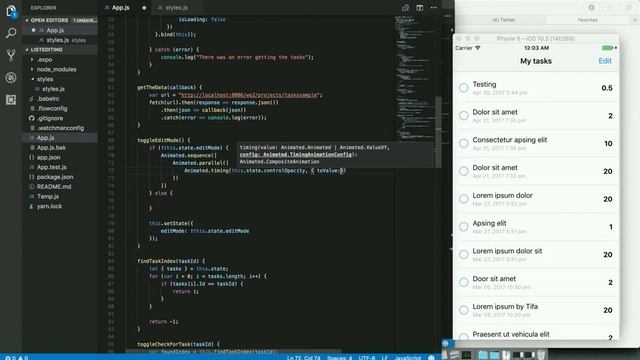Click the line and column status indicator
The height and width of the screenshot is (360, 640).
click(304, 358)
